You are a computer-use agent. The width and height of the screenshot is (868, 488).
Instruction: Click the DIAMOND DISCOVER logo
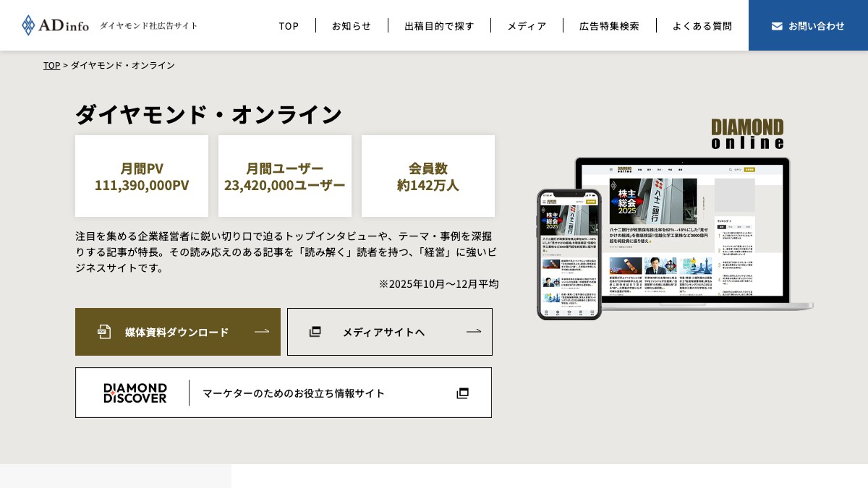point(135,393)
